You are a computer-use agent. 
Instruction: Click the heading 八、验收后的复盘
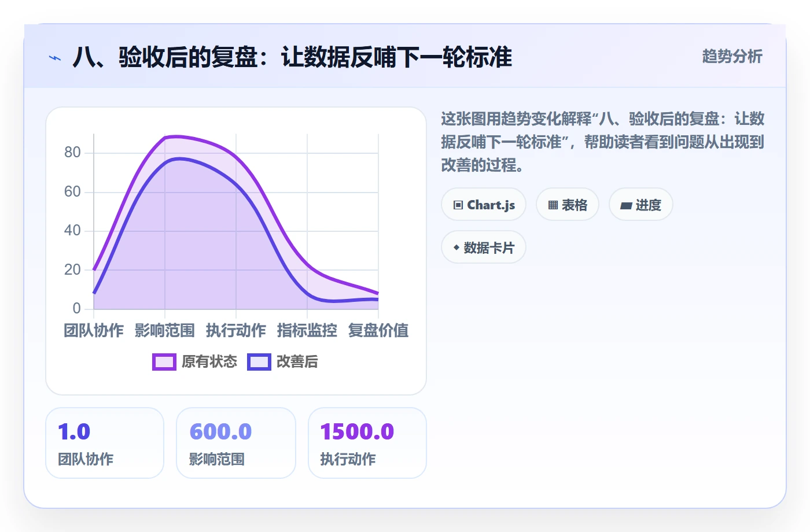pos(292,57)
